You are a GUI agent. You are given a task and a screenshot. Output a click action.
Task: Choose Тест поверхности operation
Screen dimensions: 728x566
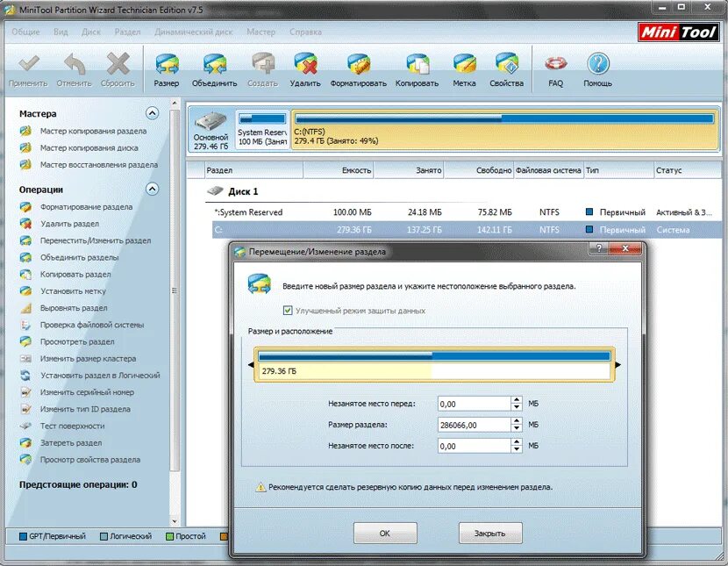point(72,426)
